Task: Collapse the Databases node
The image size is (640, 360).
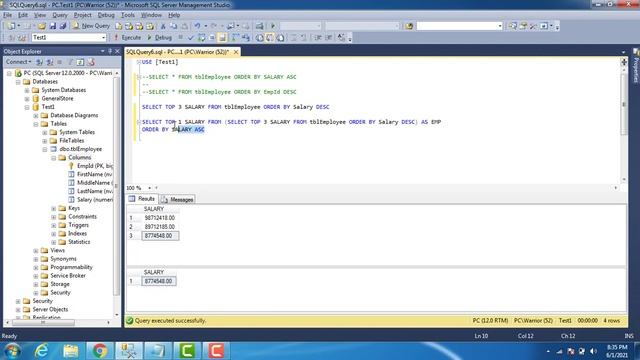Action: (18, 82)
